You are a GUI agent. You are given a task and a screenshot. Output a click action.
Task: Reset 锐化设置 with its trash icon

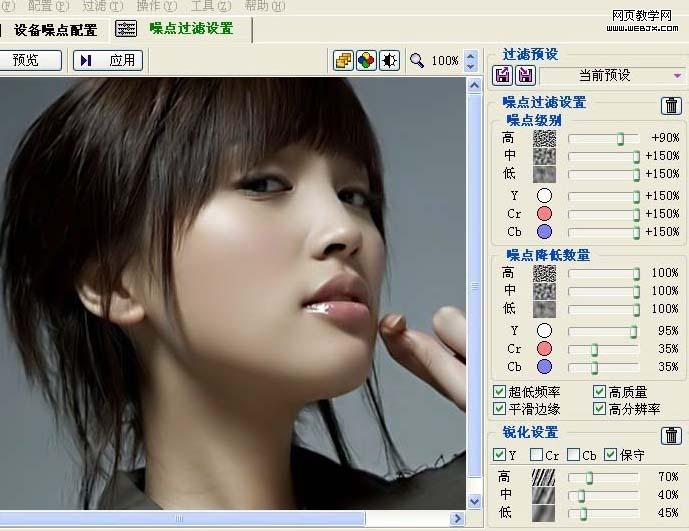pyautogui.click(x=671, y=436)
